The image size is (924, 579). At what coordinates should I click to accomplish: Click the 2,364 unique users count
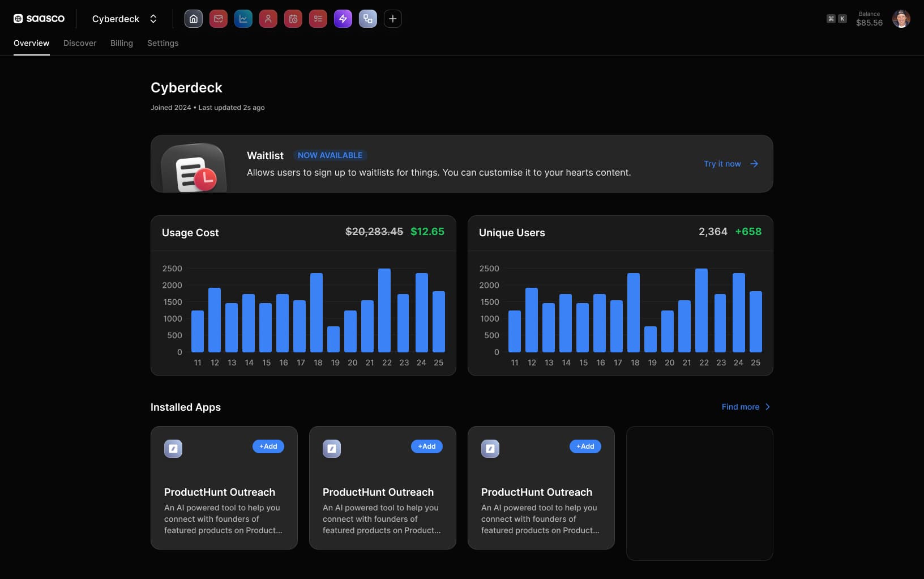coord(713,232)
